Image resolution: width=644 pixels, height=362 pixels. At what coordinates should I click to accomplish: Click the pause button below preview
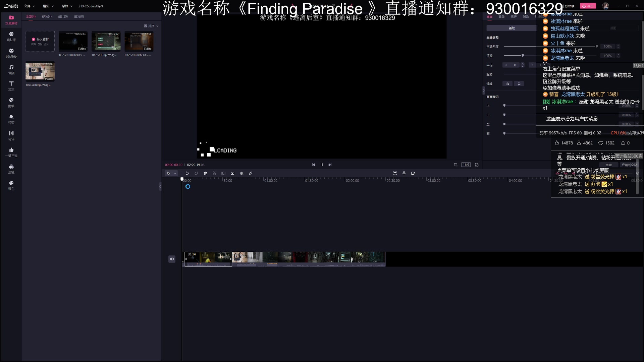pos(322,165)
